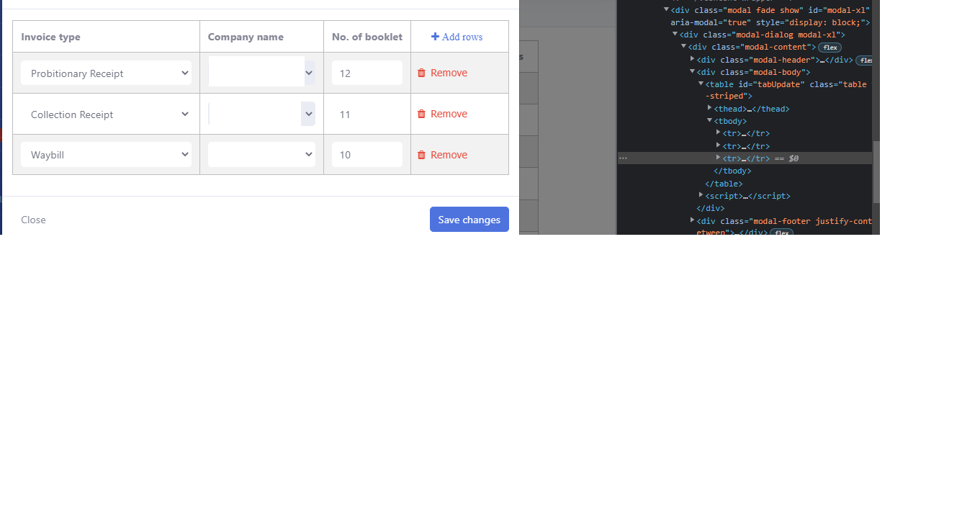Screen dimensions: 980x530
Task: Open the Waybill invoice type dropdown
Action: [107, 155]
